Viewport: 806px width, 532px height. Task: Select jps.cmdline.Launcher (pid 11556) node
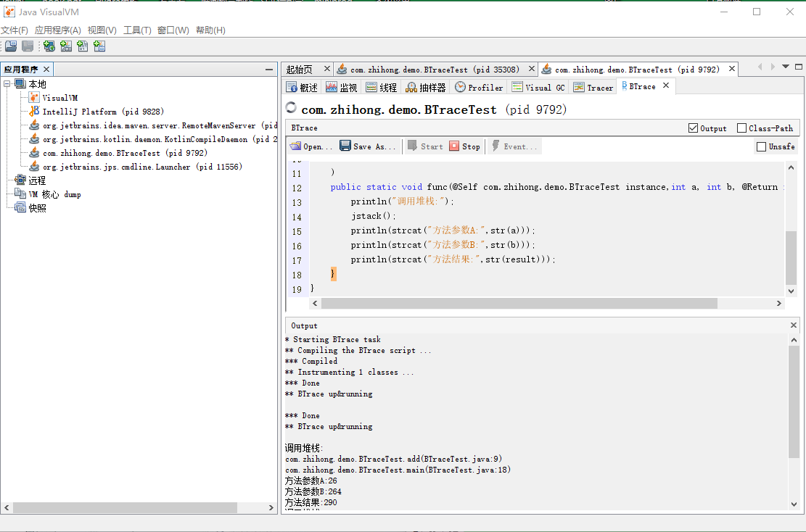tap(142, 167)
